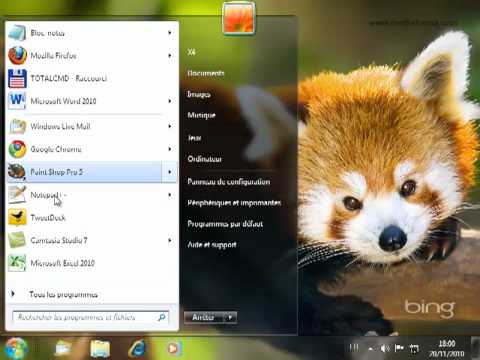480x360 pixels.
Task: Click the Rechercher les programmes search field
Action: 91,317
